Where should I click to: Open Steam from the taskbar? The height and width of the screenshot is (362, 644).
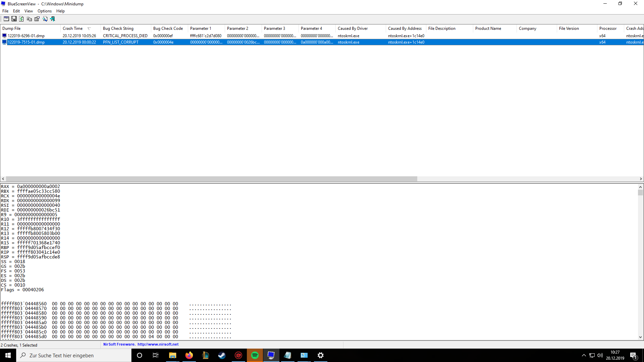tap(222, 355)
